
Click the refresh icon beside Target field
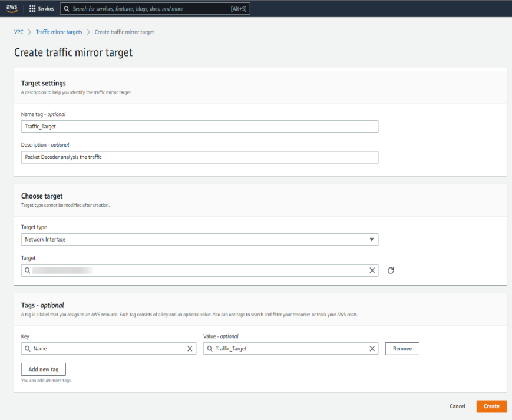[x=391, y=270]
